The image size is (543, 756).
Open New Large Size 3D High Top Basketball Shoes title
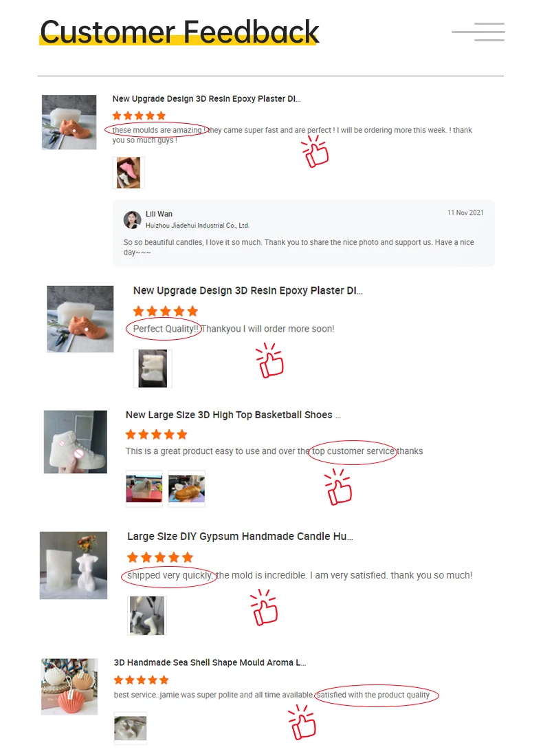point(233,415)
